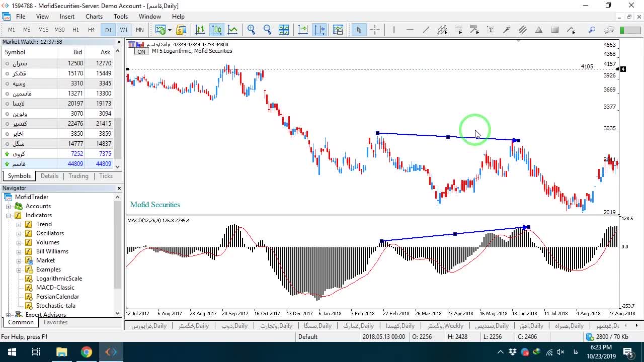Image resolution: width=644 pixels, height=362 pixels.
Task: Expand the Bill Williams folder
Action: point(19,251)
